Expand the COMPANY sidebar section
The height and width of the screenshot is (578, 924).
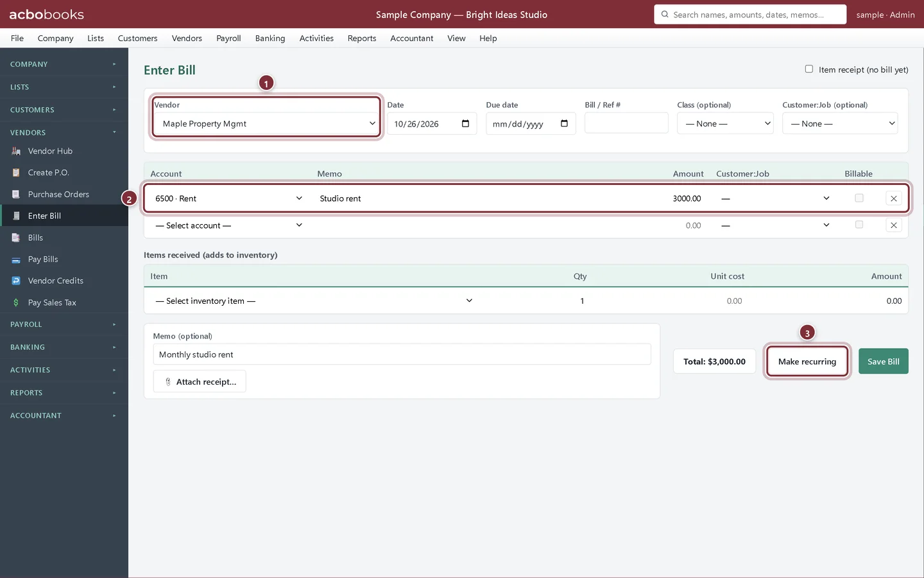point(64,64)
